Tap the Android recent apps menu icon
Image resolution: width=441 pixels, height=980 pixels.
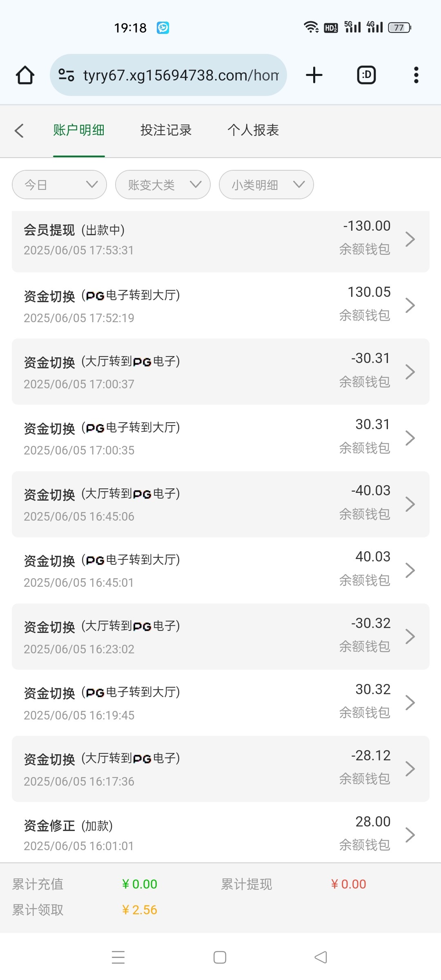pyautogui.click(x=118, y=957)
